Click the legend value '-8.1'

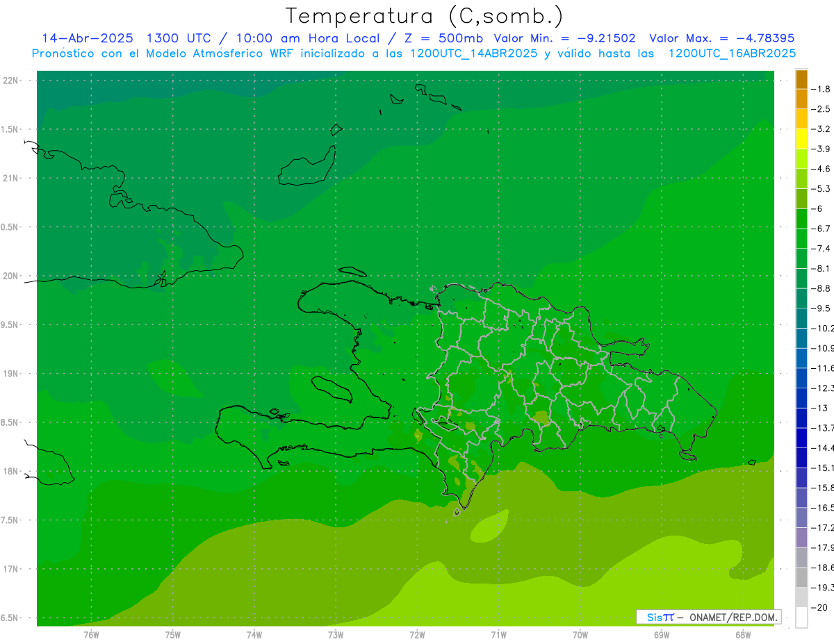[x=821, y=268]
